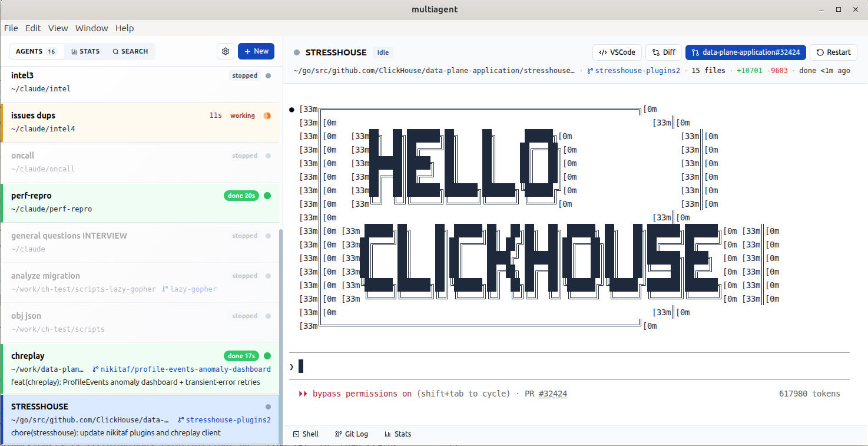
Task: Switch to the AGENTS tab
Action: 36,51
